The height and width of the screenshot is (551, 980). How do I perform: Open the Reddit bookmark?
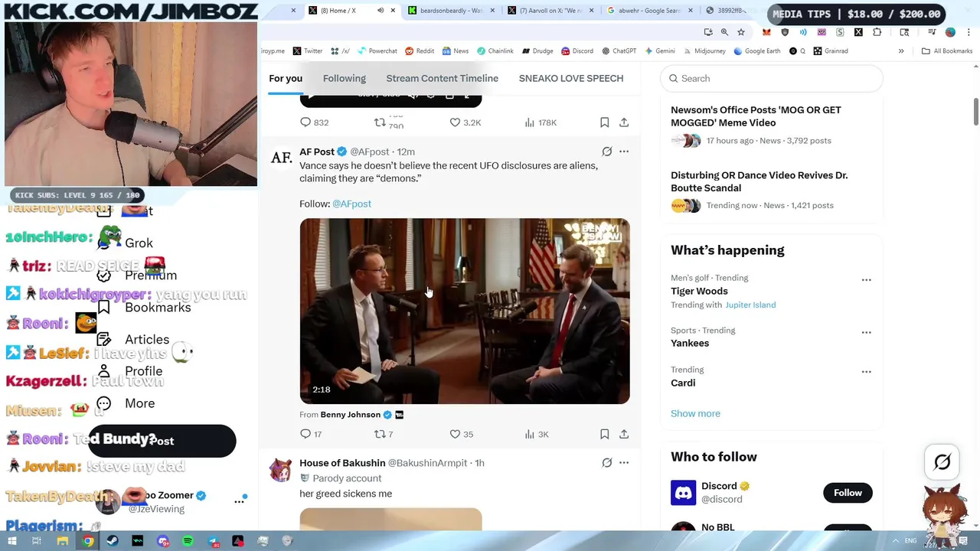[420, 51]
